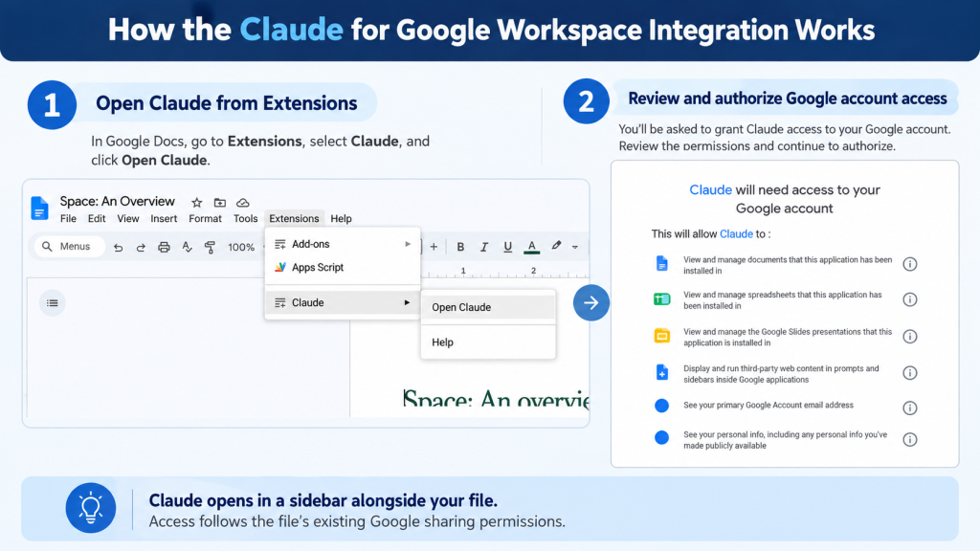Click Claude link in access heading

711,190
